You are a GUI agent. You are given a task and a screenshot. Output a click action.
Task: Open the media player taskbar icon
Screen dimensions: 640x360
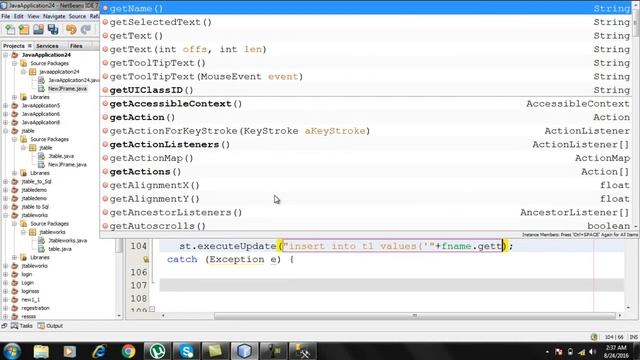tap(69, 351)
